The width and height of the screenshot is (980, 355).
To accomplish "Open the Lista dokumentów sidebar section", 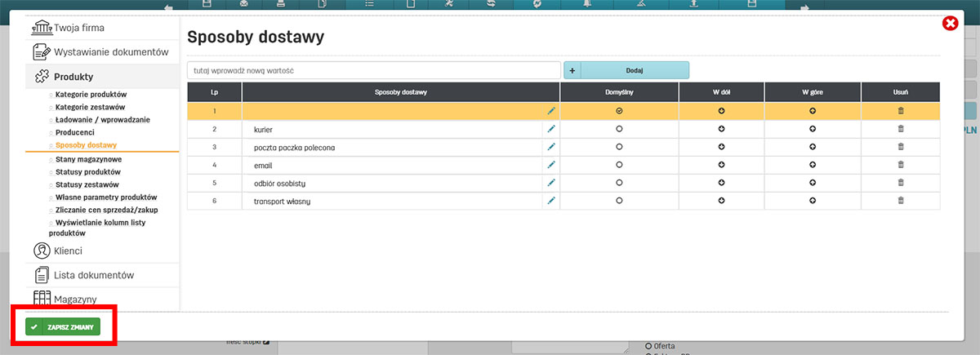I will pos(93,275).
